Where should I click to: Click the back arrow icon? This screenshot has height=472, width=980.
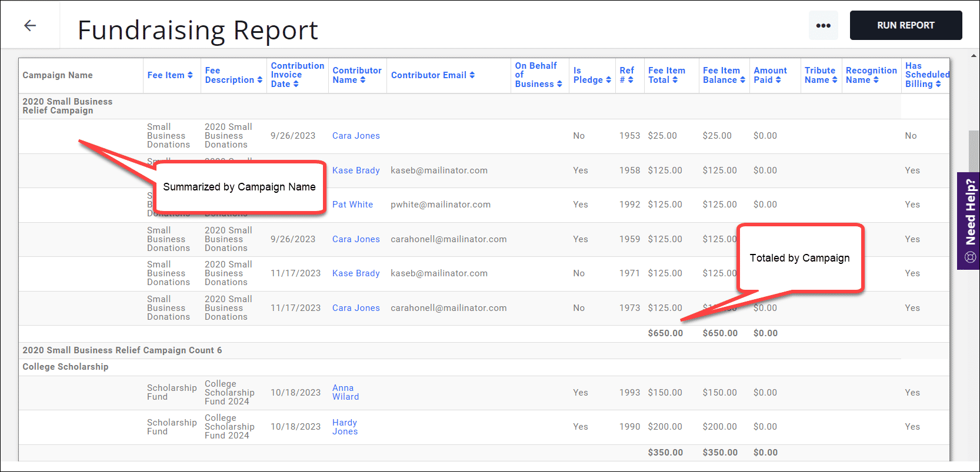[x=30, y=25]
